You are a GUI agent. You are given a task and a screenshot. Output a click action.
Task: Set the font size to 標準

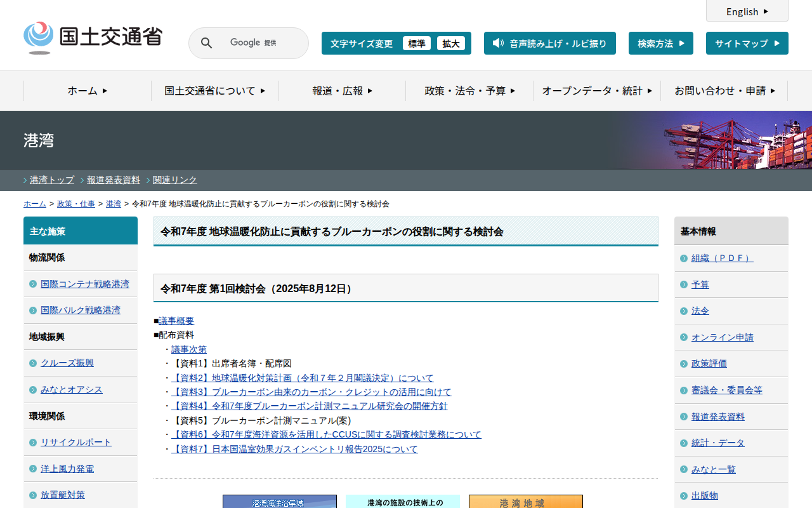click(x=416, y=43)
